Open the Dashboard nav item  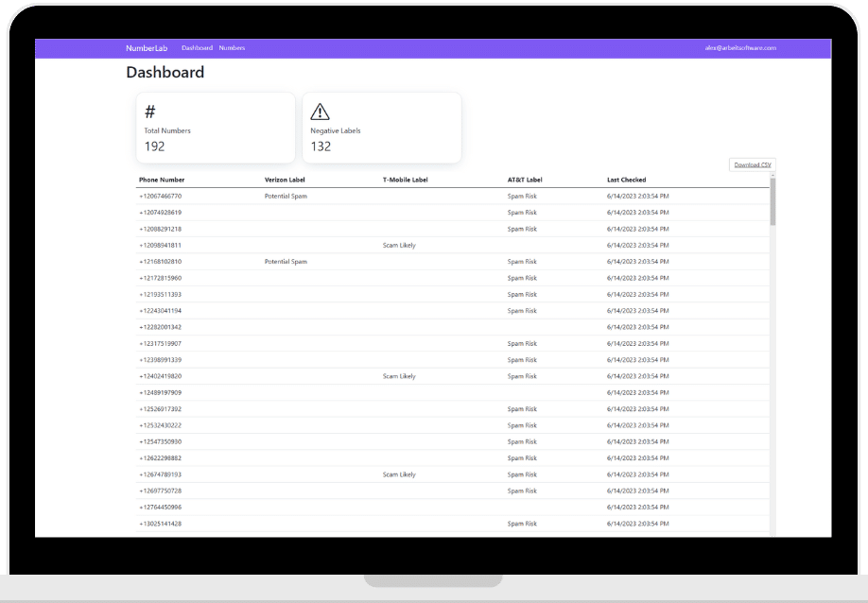point(197,48)
